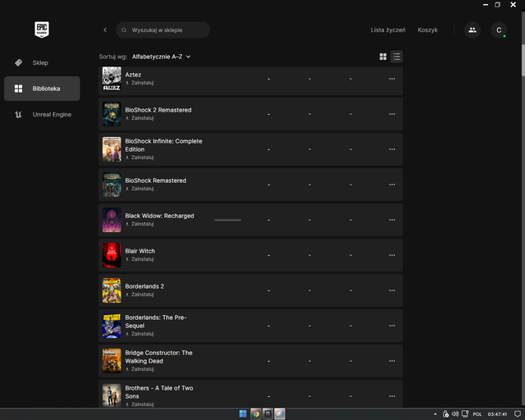Show hidden system tray icons
Image resolution: width=525 pixels, height=420 pixels.
436,414
